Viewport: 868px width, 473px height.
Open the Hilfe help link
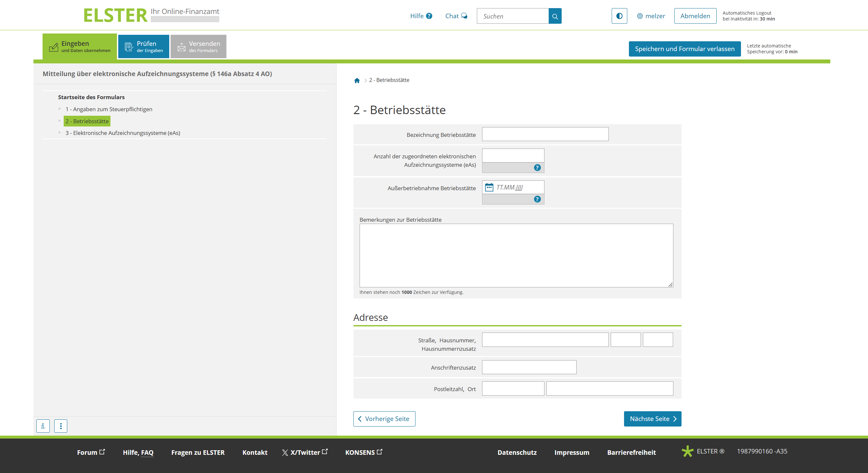[x=421, y=16]
